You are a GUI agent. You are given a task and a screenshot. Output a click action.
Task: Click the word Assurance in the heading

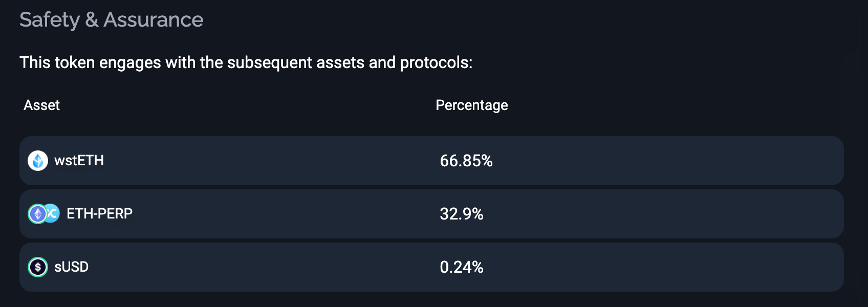(x=153, y=20)
